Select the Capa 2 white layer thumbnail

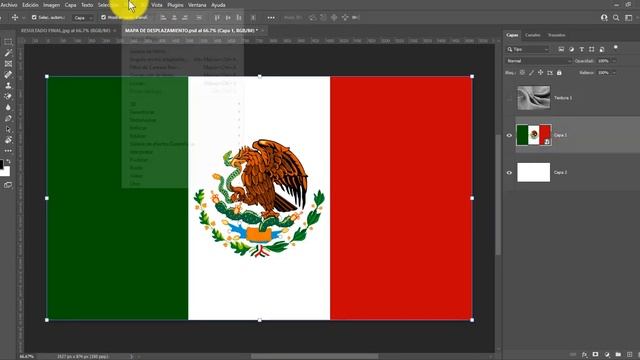pyautogui.click(x=533, y=172)
